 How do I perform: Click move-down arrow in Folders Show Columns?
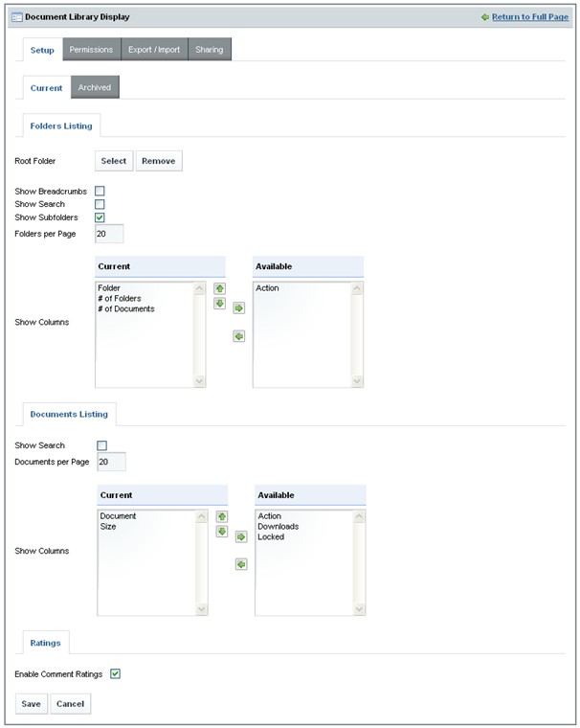(219, 304)
